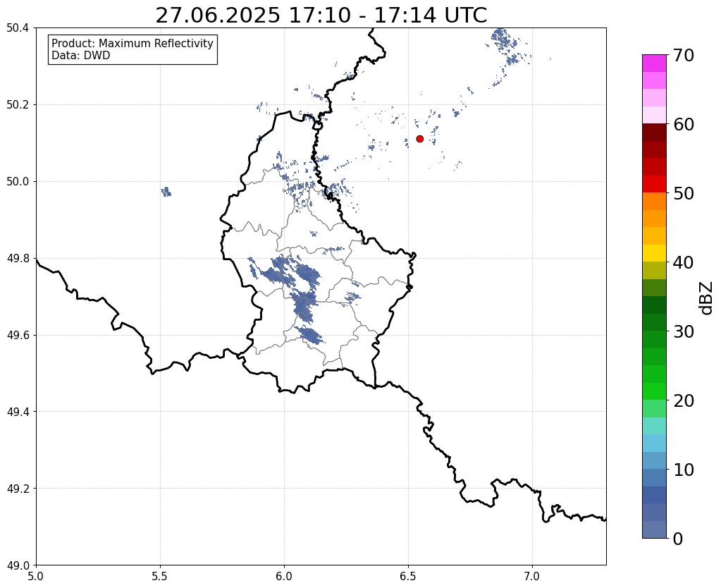Click the colorbar tick label 10
Screen dimensions: 721x588
coord(684,470)
